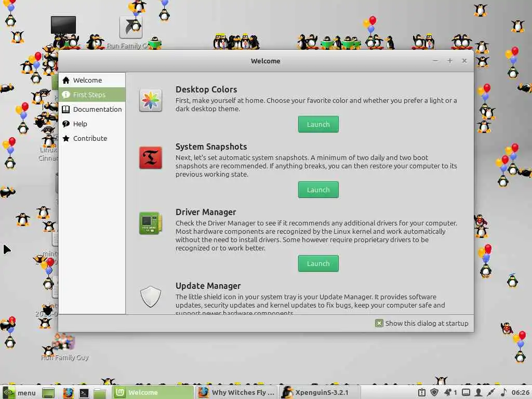Open Documentation in the sidebar
532x399 pixels.
(x=92, y=109)
